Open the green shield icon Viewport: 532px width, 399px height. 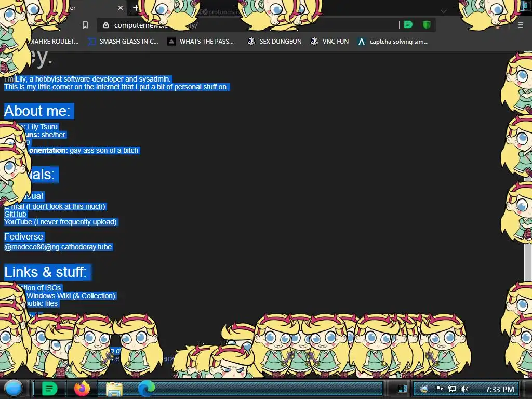point(427,25)
